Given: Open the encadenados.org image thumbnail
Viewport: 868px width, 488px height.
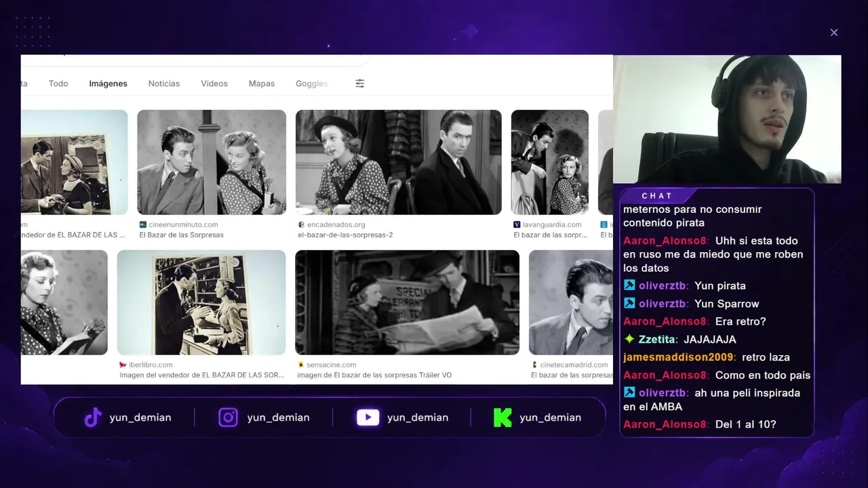Looking at the screenshot, I should [x=399, y=162].
